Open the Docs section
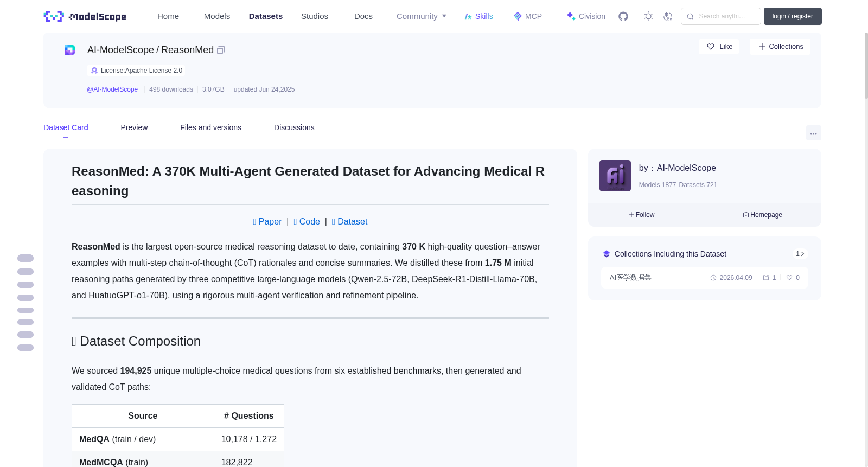 point(363,16)
